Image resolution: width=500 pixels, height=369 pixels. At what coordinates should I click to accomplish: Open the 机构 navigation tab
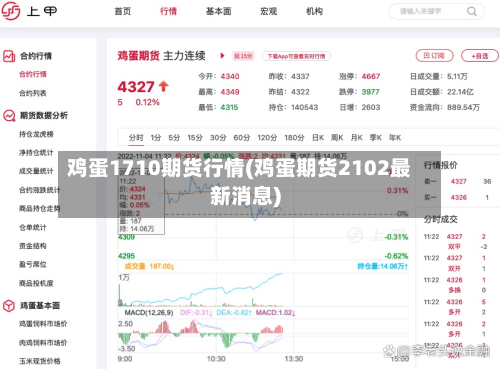314,11
